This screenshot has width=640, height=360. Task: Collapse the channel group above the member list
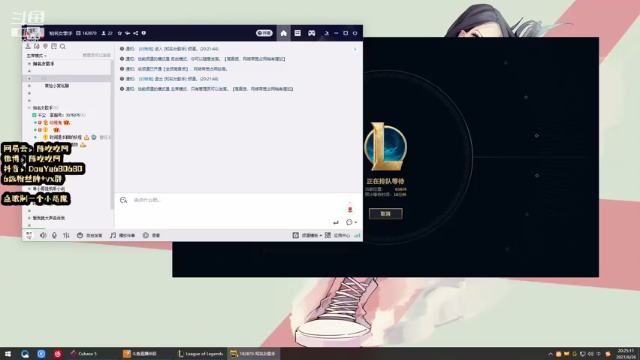tap(29, 108)
